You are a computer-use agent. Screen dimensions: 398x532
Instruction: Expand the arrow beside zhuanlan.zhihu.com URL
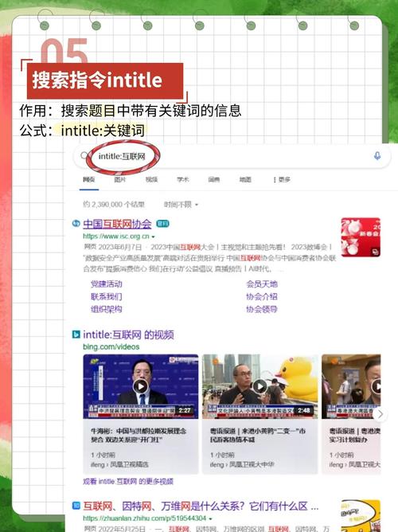coord(210,518)
